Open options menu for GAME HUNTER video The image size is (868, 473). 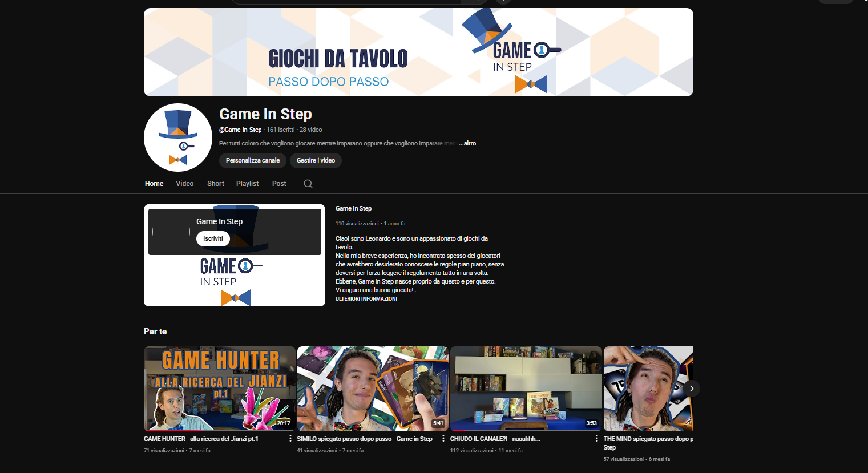click(x=290, y=439)
